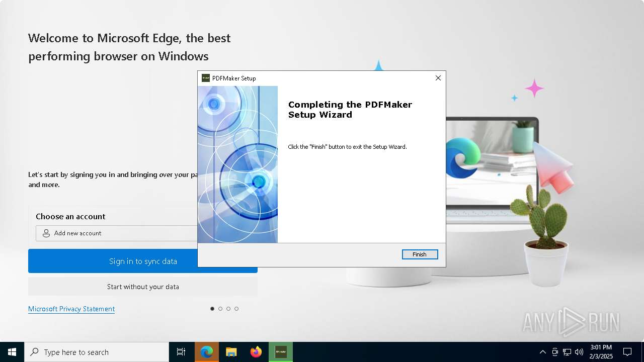Screen dimensions: 644x362
Task: Choose Start without your data
Action: pos(143,287)
